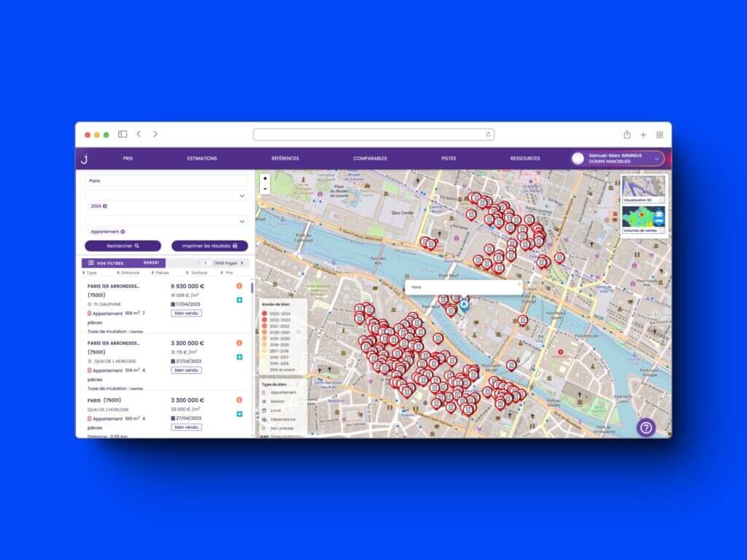Select the 2023-2024 red legend color dot
This screenshot has height=560, width=747.
(265, 313)
